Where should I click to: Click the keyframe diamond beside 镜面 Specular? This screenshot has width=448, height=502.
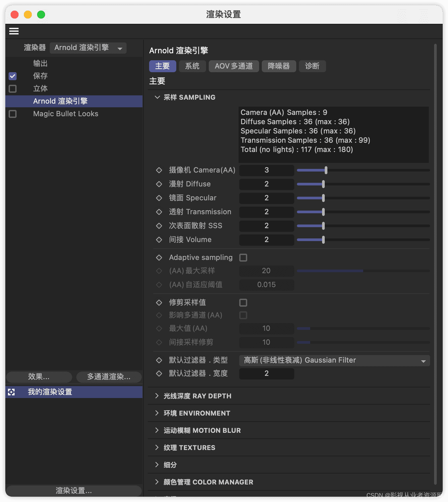click(159, 198)
